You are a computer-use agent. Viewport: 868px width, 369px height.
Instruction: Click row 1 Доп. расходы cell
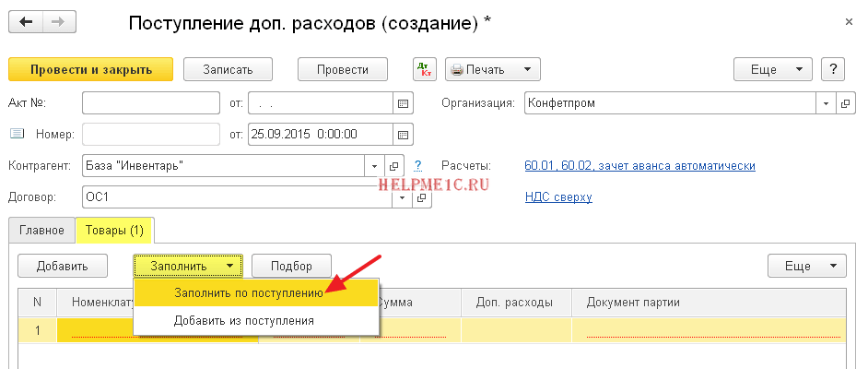click(517, 330)
